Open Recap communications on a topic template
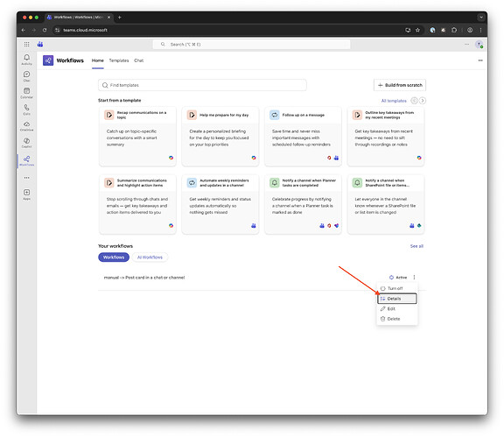 [x=137, y=137]
